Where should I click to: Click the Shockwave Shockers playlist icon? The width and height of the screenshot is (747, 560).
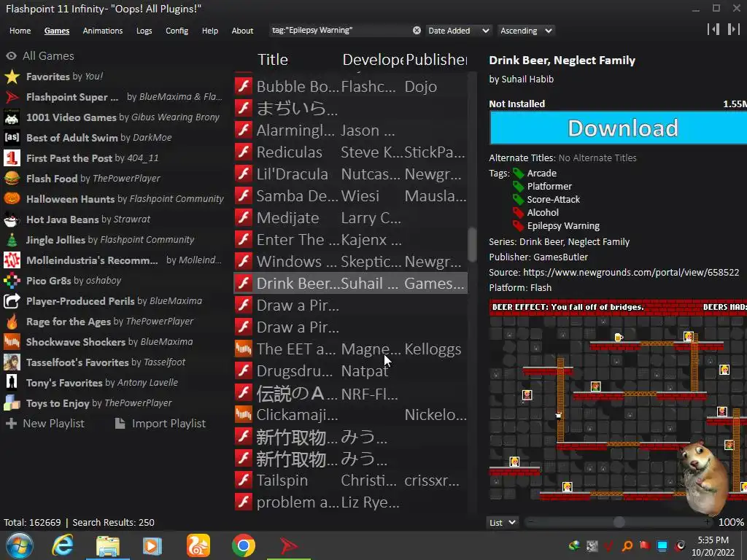pos(12,342)
